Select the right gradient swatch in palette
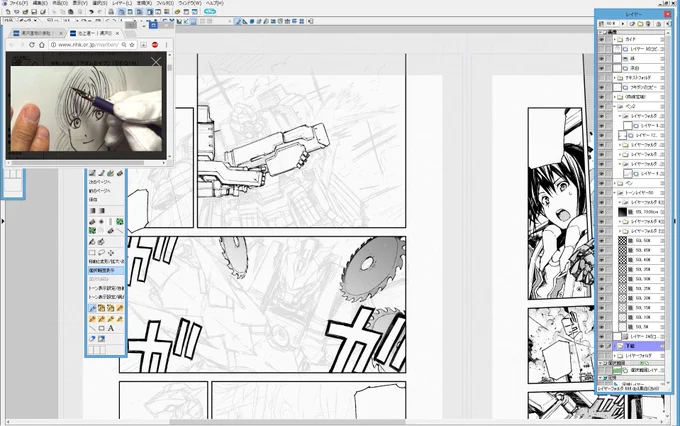Image resolution: width=680 pixels, height=426 pixels. click(101, 211)
